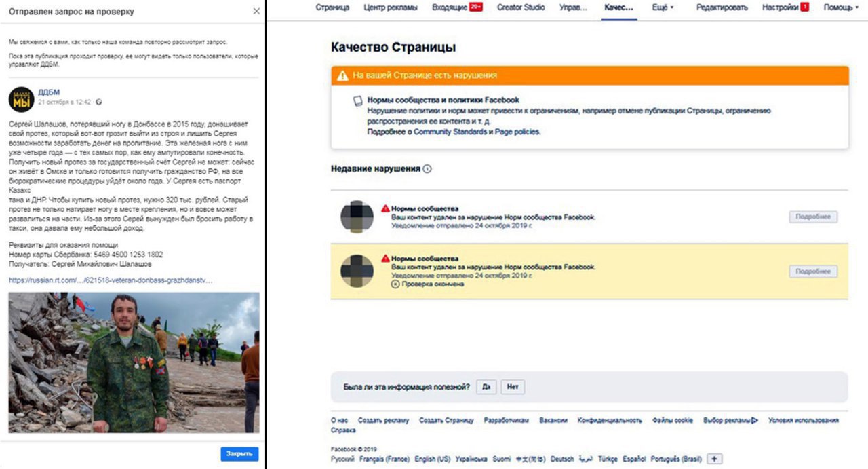The width and height of the screenshot is (868, 469).
Task: Select the Управ... tab
Action: (x=574, y=7)
